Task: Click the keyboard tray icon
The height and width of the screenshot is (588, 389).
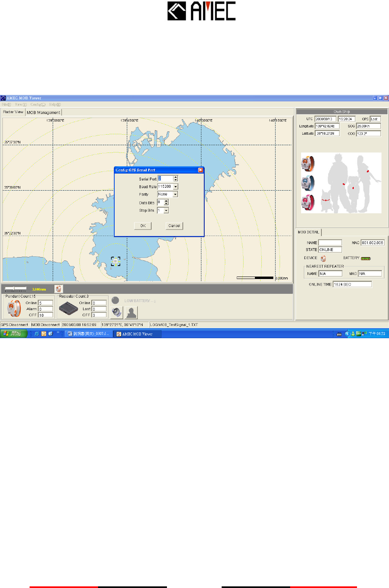Action: pyautogui.click(x=339, y=334)
